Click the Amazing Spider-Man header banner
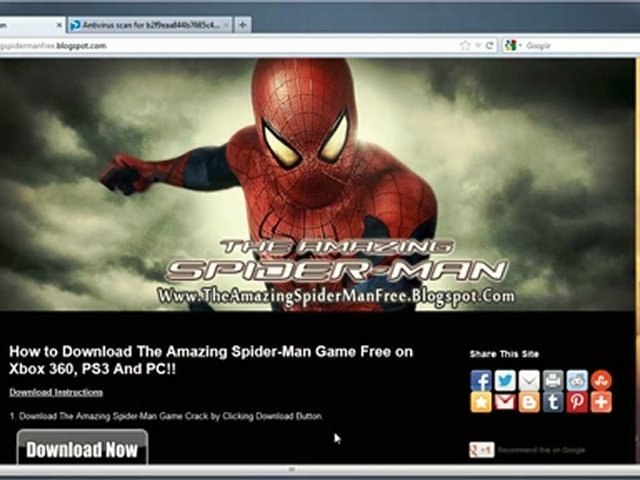This screenshot has width=640, height=480. [317, 184]
